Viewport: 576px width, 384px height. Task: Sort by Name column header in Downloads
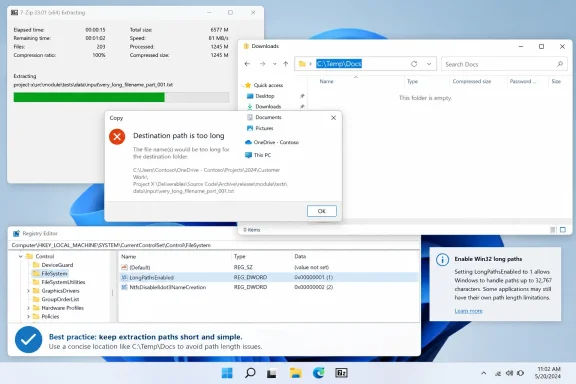pyautogui.click(x=326, y=81)
